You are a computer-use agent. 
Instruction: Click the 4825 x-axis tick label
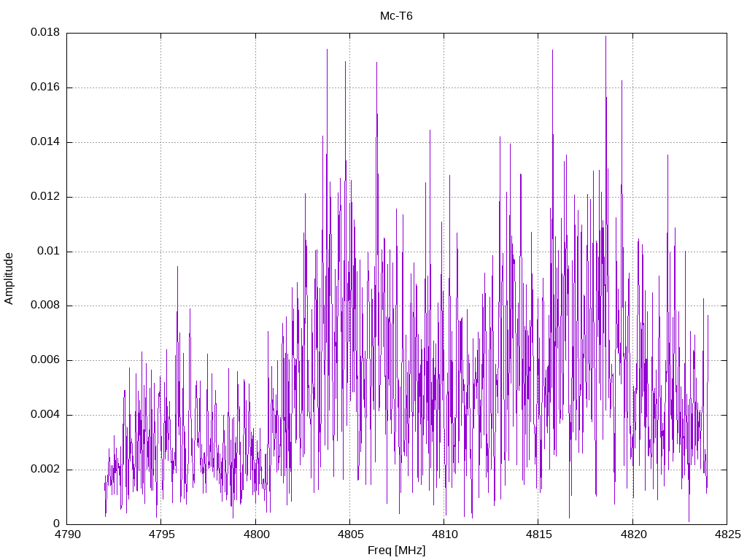pyautogui.click(x=727, y=534)
